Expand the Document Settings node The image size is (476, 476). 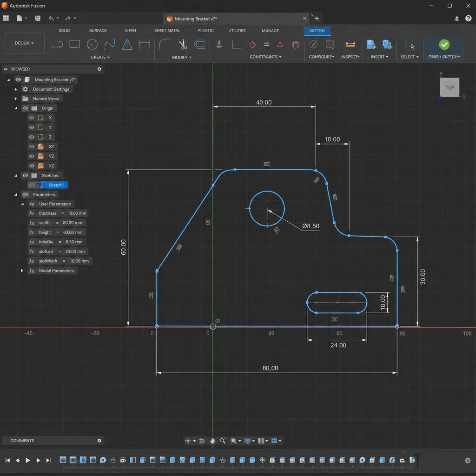[x=15, y=89]
